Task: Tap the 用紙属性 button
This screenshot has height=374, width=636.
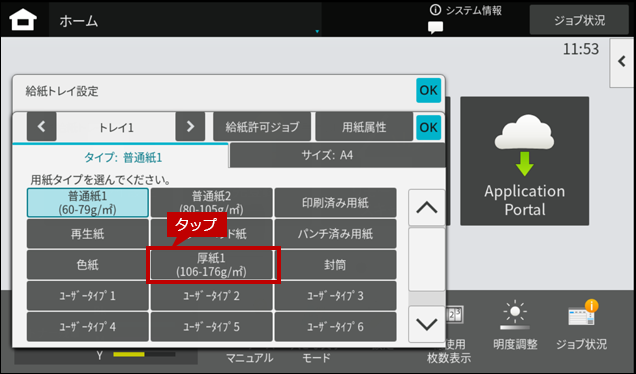Action: pyautogui.click(x=364, y=127)
